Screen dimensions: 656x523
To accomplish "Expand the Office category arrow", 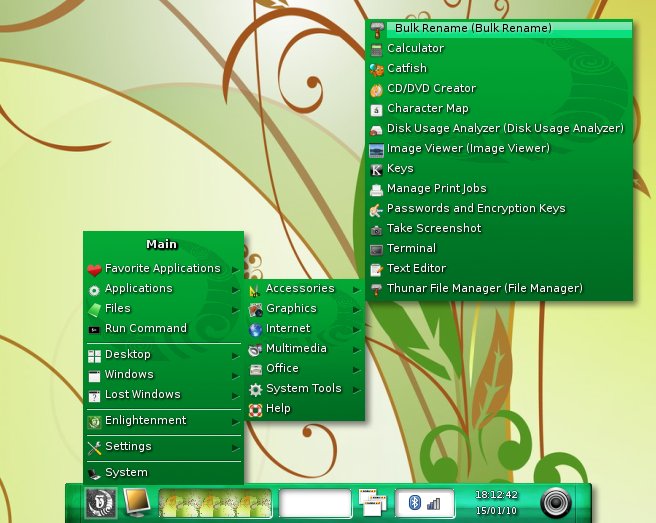I will click(x=356, y=370).
